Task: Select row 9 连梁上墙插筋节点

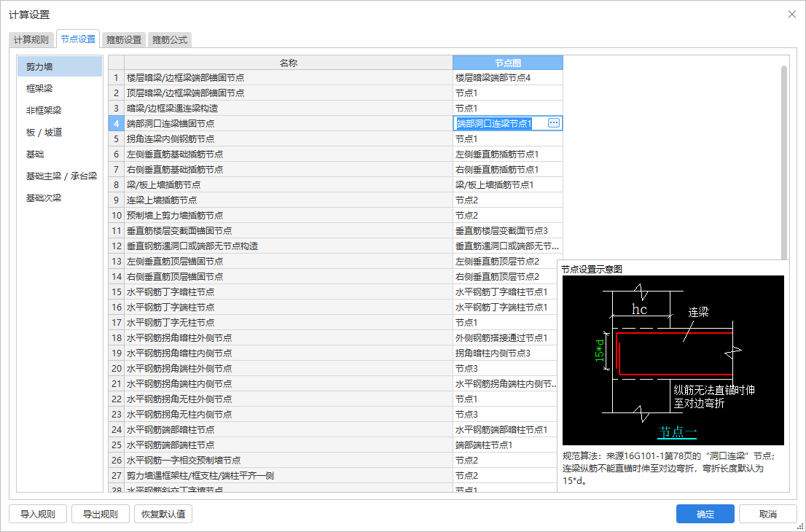Action: pos(289,200)
